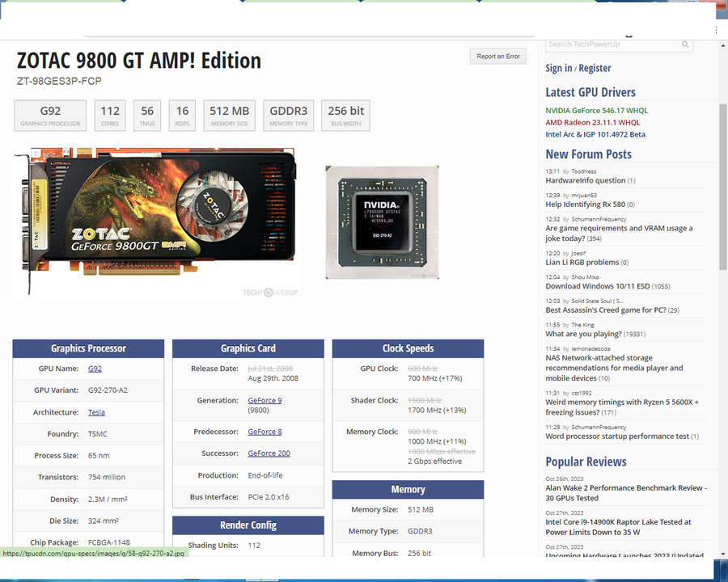Viewport: 728px width, 582px height.
Task: Open forum post HardwareInfo question
Action: pos(586,180)
